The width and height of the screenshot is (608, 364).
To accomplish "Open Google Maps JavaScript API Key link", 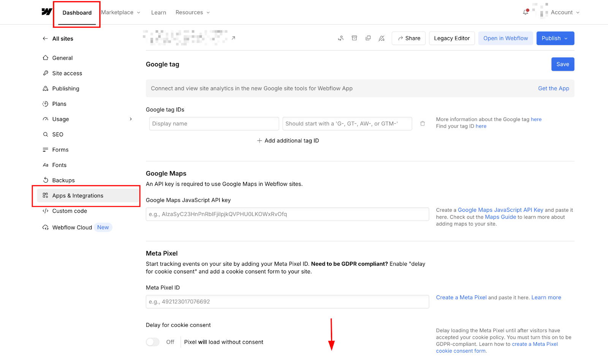I will pyautogui.click(x=500, y=210).
